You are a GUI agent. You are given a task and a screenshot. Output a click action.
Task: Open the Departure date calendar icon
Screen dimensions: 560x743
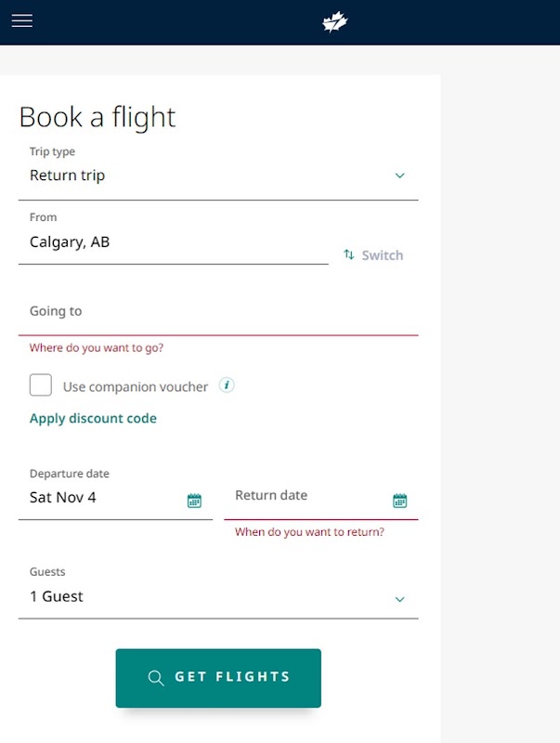pos(194,501)
